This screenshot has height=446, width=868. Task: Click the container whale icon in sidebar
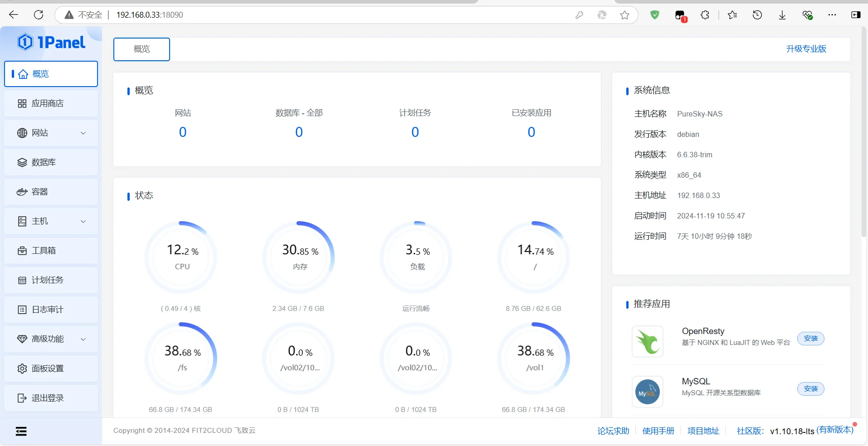click(x=22, y=192)
